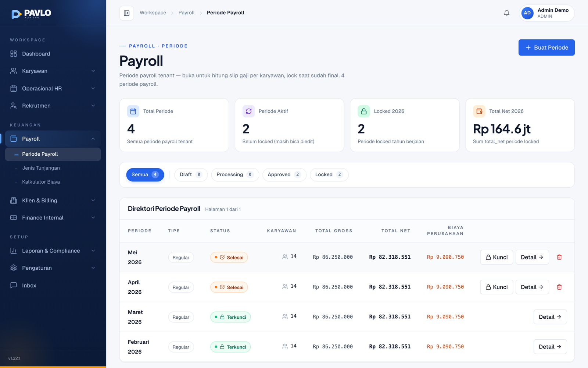
Task: Open Detail for Februari 2026
Action: (x=550, y=347)
